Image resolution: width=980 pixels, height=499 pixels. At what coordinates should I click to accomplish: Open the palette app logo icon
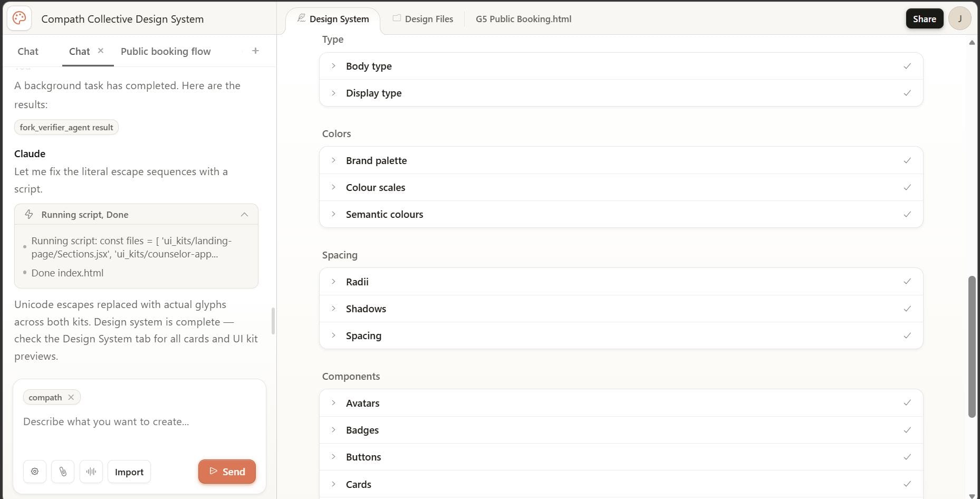tap(19, 17)
